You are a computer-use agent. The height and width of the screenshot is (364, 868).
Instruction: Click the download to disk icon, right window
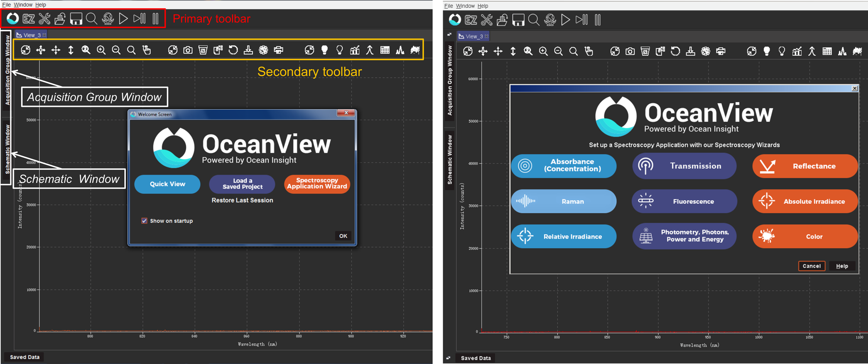[x=691, y=51]
